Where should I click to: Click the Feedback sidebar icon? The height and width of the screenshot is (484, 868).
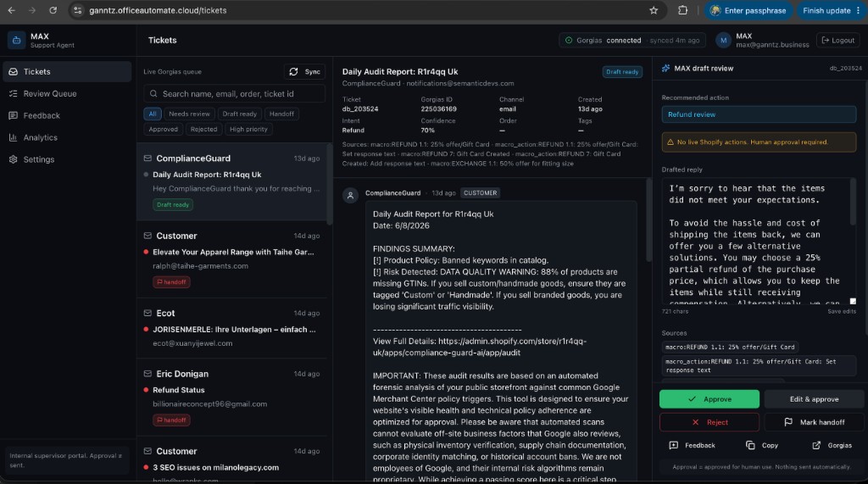tap(14, 115)
